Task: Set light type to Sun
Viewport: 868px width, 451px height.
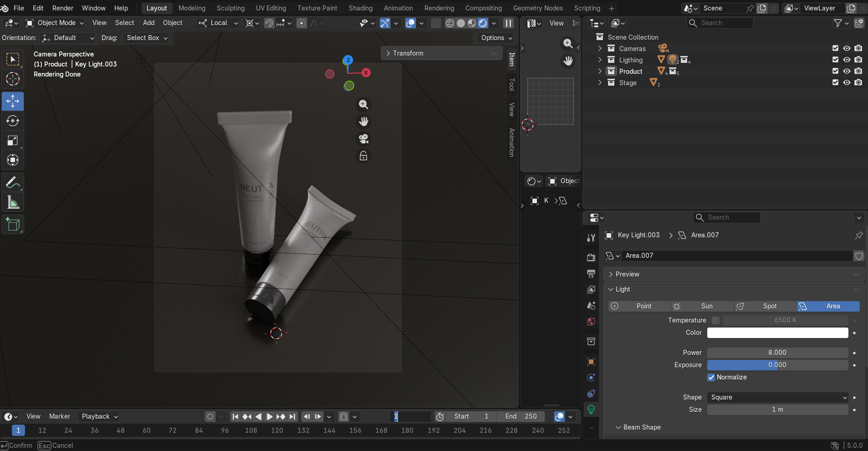Action: click(x=702, y=306)
